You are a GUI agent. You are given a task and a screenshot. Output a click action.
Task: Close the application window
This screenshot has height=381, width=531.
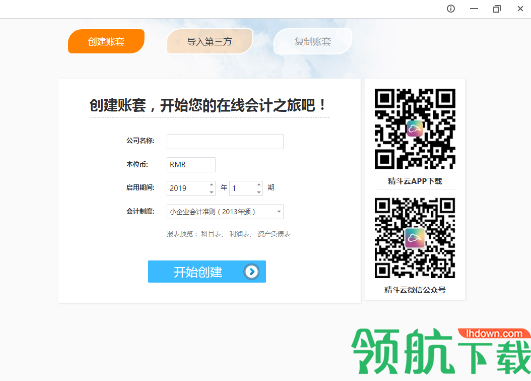pos(520,9)
